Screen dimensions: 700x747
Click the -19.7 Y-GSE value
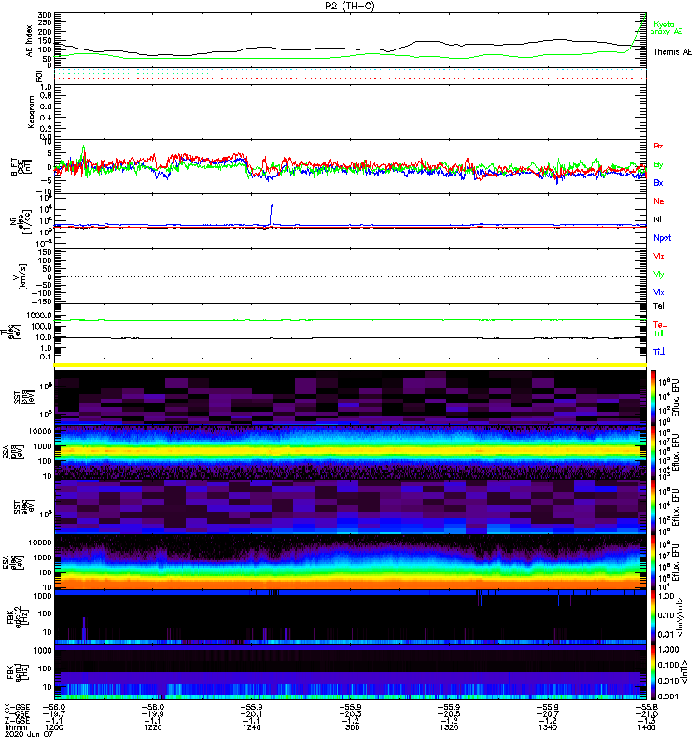click(54, 713)
